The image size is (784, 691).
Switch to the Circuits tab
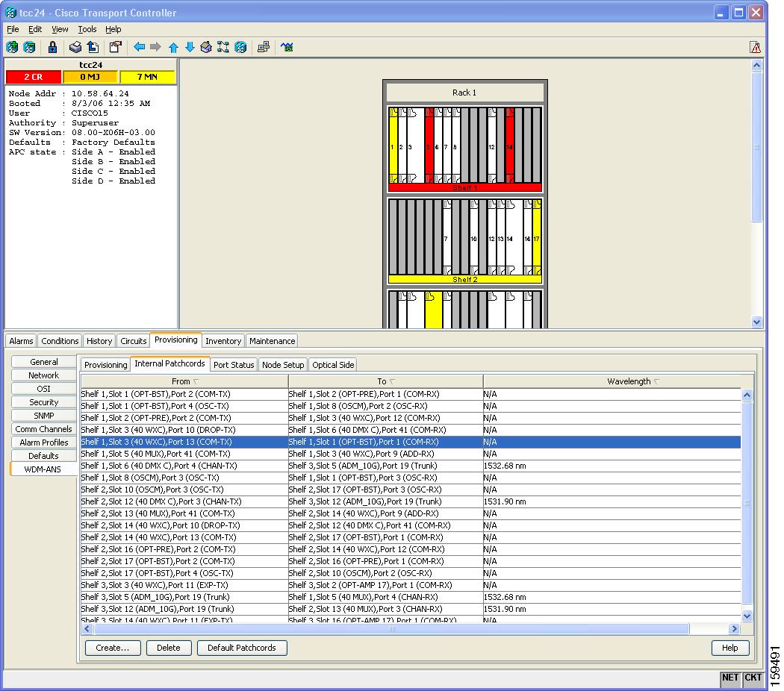click(134, 341)
